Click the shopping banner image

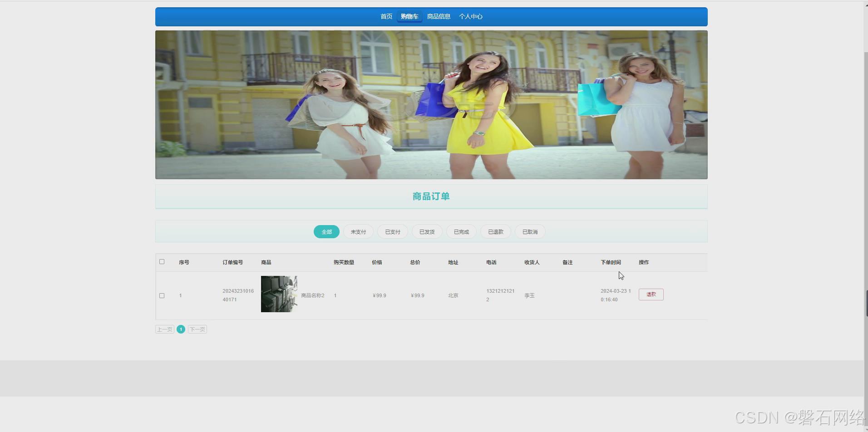pos(431,105)
